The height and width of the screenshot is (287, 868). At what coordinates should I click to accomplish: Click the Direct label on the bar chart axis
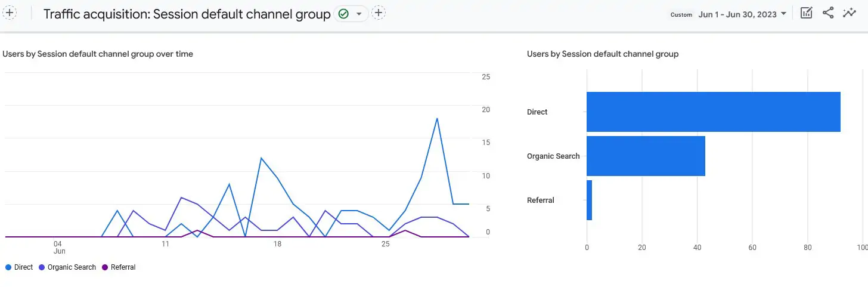[x=537, y=112]
